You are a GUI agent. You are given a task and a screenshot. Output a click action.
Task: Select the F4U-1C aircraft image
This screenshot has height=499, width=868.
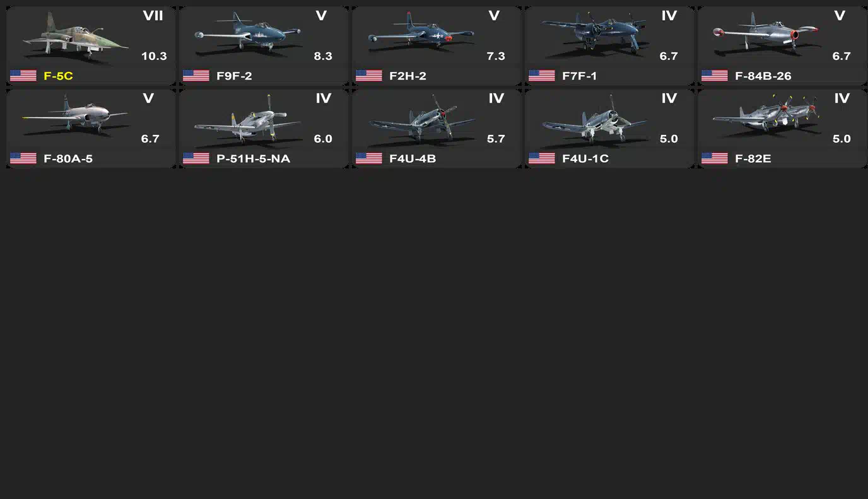(x=594, y=118)
